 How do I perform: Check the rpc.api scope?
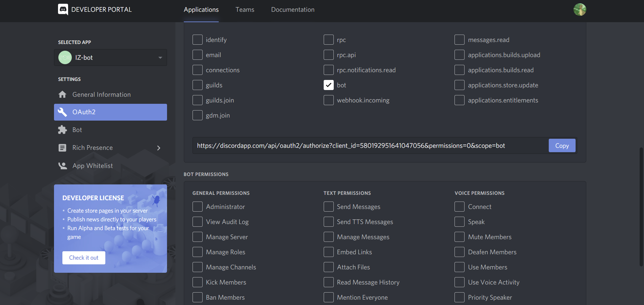click(x=329, y=55)
